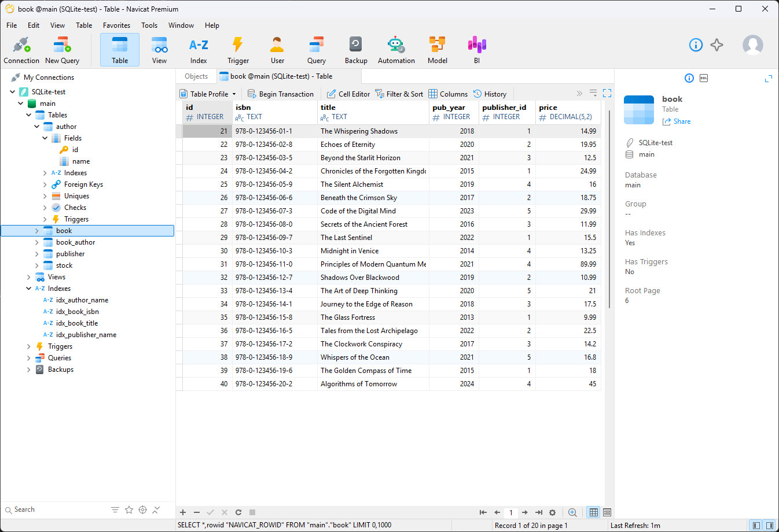Switch to form view
Viewport: 779px width, 532px height.
[607, 512]
